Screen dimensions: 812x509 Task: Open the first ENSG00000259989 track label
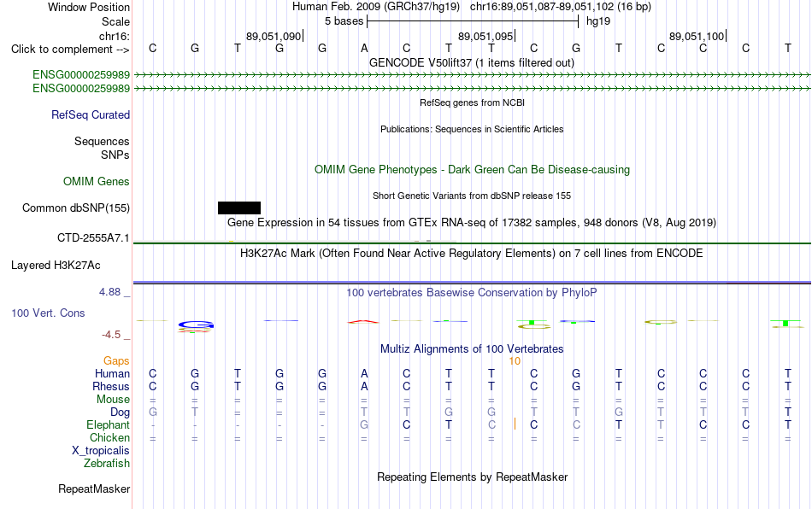pyautogui.click(x=81, y=74)
